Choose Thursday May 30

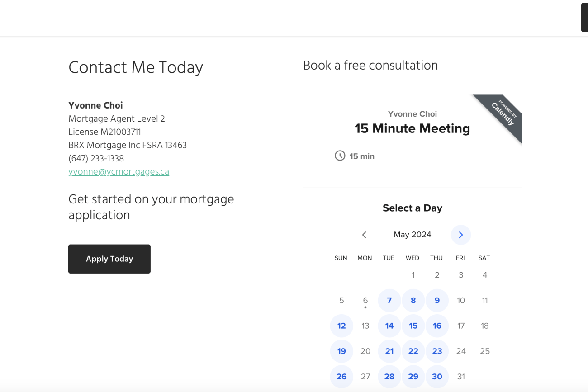click(437, 376)
